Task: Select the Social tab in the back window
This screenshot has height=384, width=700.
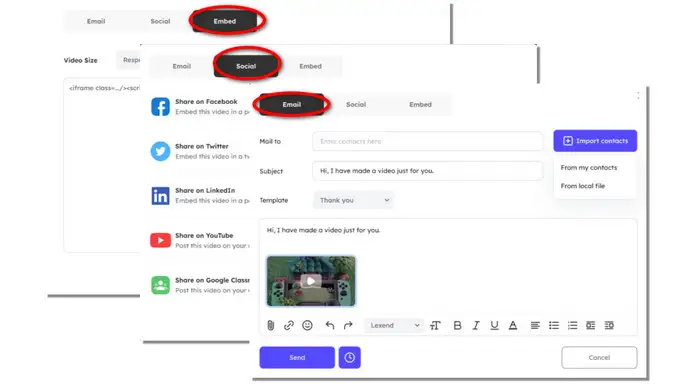Action: 160,21
